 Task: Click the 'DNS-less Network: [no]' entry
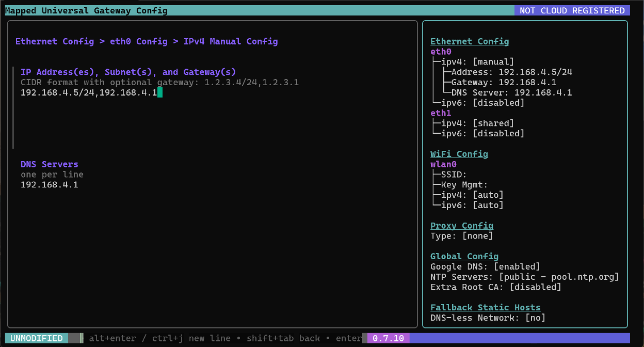[488, 318]
